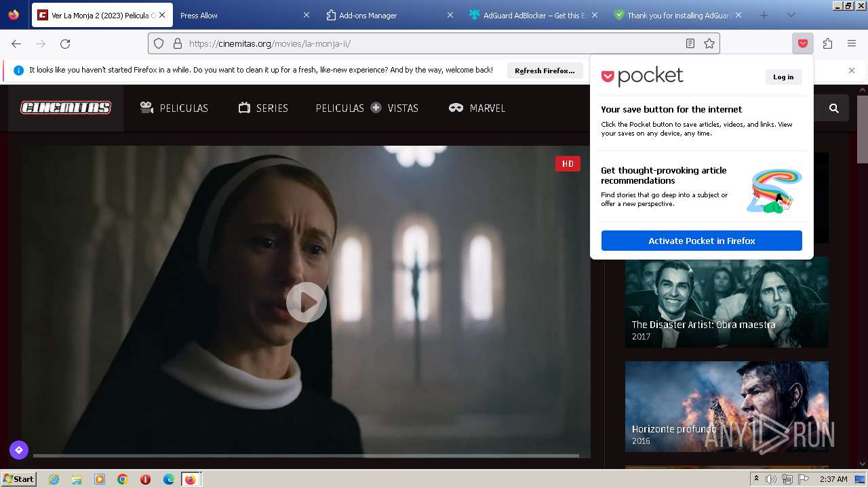The width and height of the screenshot is (868, 488).
Task: Close the Ver La Monja 2 tab
Action: pos(162,15)
